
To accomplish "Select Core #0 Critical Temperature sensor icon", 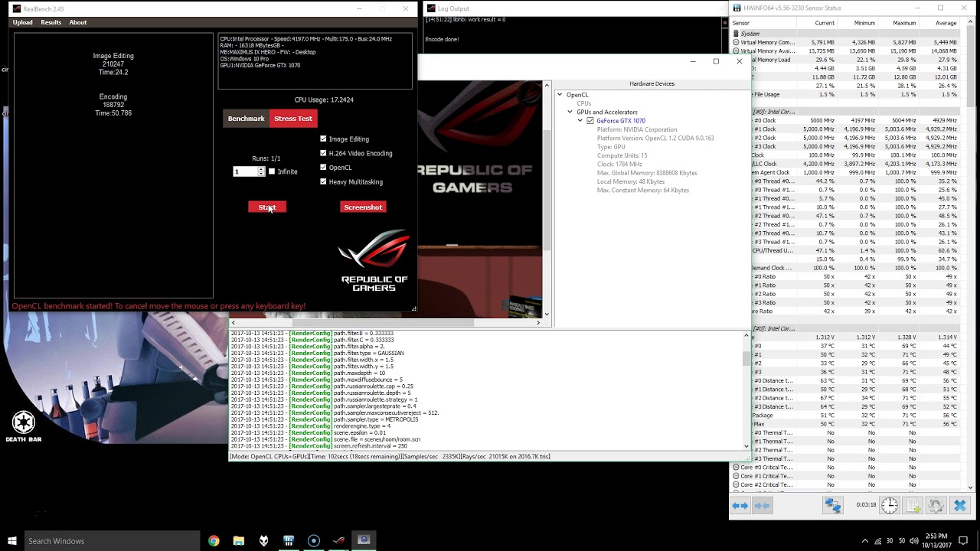I will coord(737,467).
